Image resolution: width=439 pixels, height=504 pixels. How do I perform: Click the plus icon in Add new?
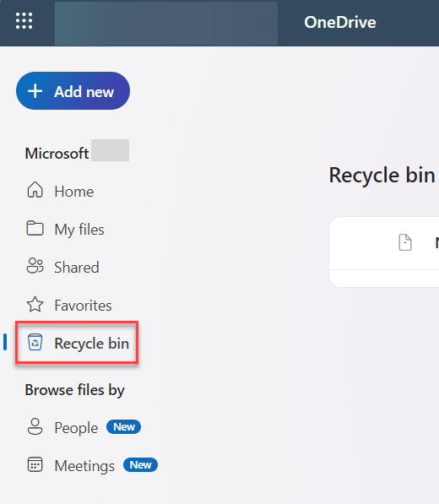[35, 91]
